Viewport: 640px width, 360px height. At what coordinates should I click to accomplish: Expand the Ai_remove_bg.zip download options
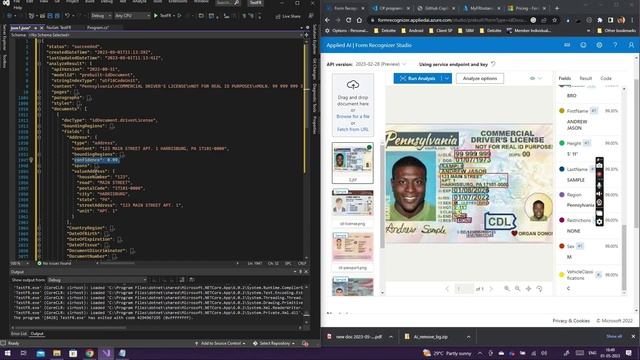click(x=468, y=337)
